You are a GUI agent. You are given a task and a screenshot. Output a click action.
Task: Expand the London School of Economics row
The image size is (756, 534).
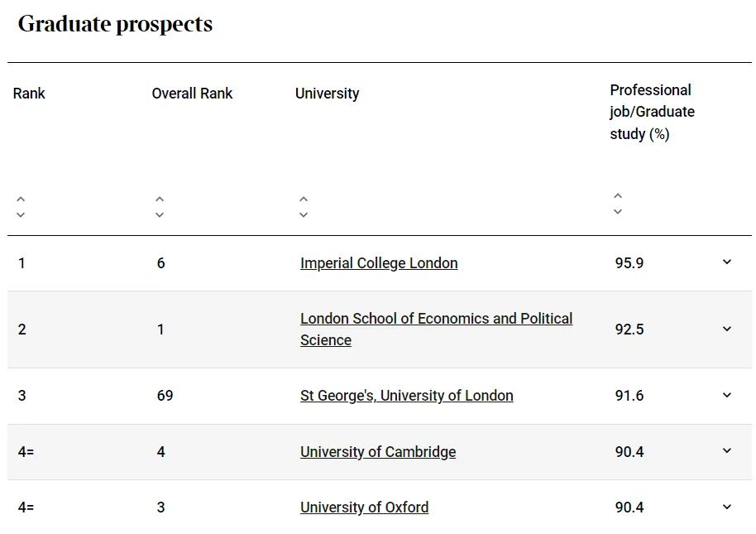tap(727, 329)
